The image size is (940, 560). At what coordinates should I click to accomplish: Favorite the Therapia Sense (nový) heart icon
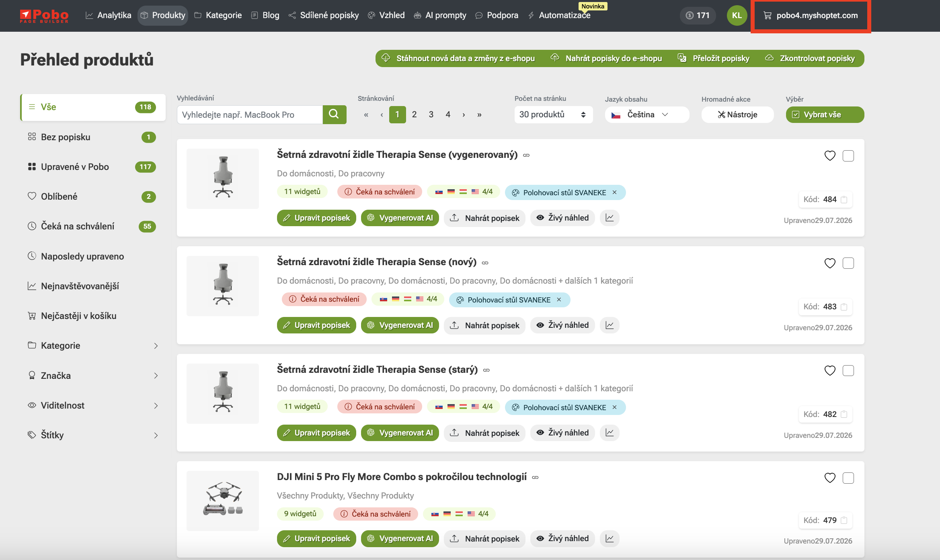click(830, 263)
